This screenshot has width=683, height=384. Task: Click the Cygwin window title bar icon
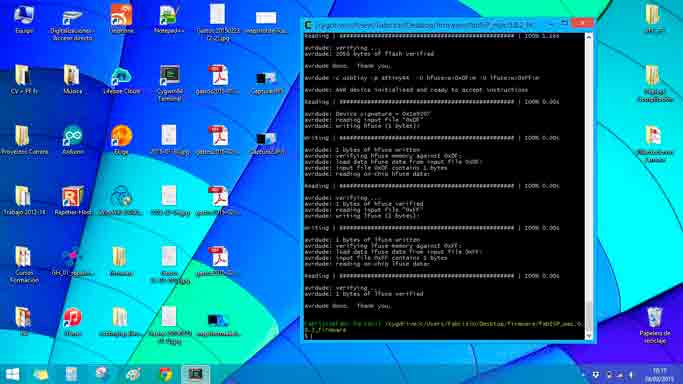click(309, 25)
